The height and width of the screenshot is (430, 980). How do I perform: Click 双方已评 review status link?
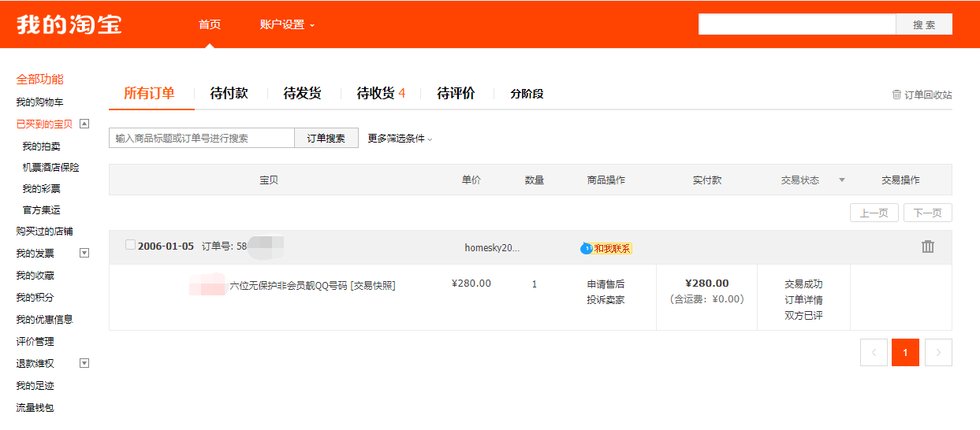point(803,315)
